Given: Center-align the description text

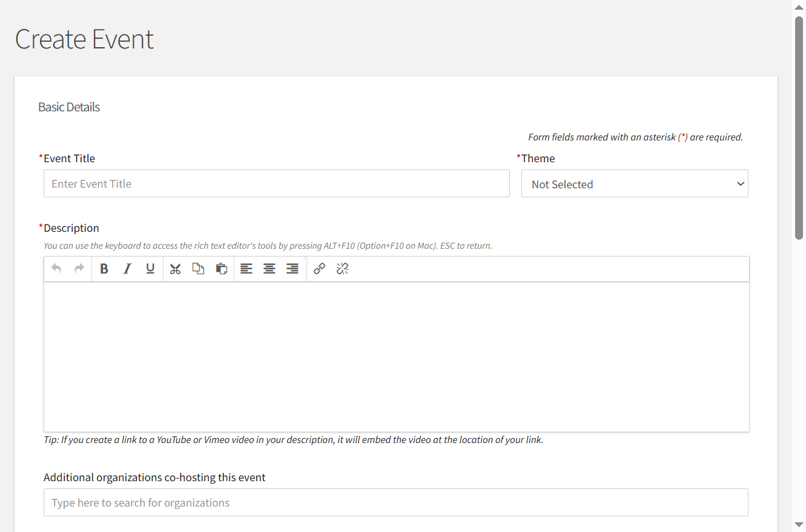Looking at the screenshot, I should point(269,269).
